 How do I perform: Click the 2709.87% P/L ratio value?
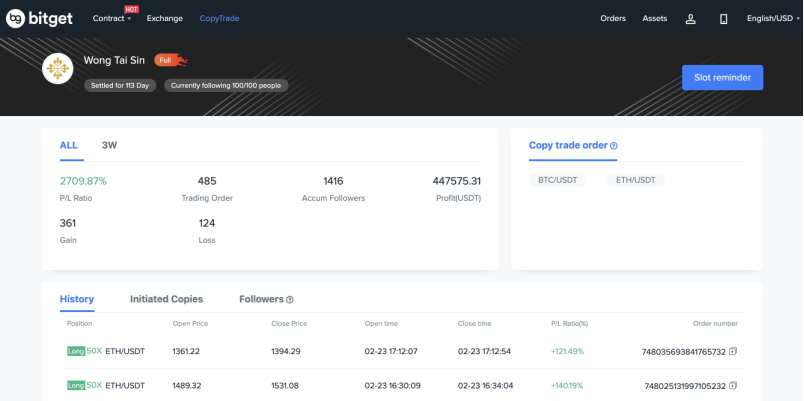[x=83, y=181]
